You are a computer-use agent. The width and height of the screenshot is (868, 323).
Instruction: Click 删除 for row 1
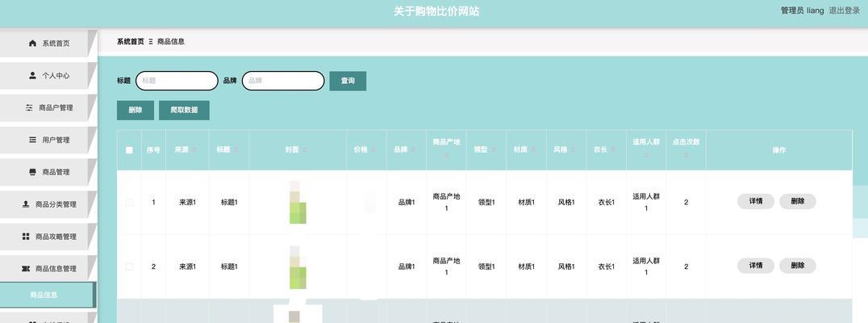[798, 202]
